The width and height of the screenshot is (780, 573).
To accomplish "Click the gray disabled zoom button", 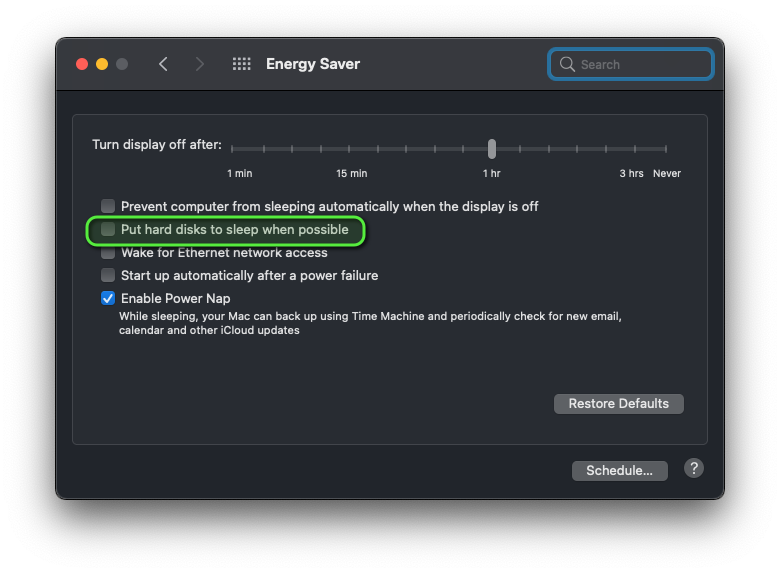I will coord(122,64).
